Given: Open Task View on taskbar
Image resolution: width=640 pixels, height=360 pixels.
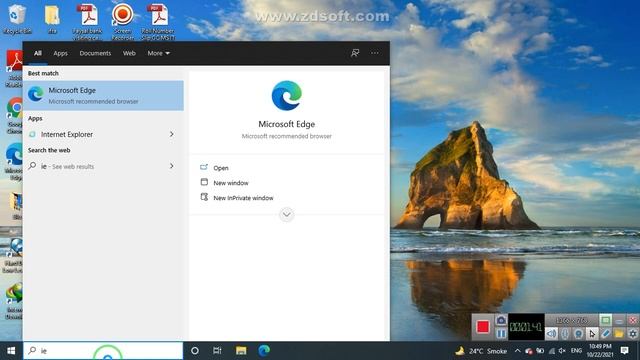Looking at the screenshot, I should (217, 351).
